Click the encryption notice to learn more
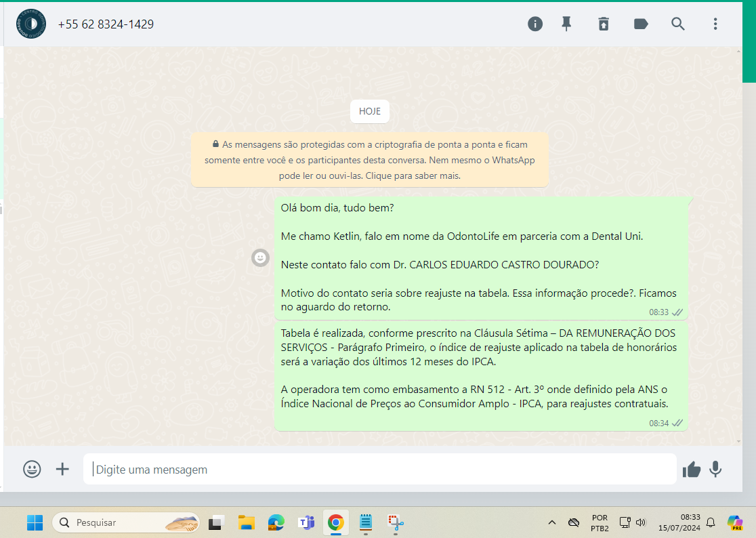756x538 pixels. click(370, 160)
